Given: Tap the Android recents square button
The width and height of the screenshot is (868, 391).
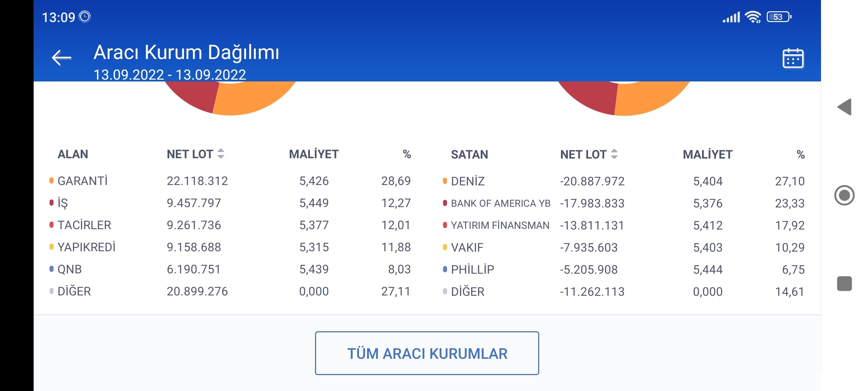Looking at the screenshot, I should pos(844,283).
